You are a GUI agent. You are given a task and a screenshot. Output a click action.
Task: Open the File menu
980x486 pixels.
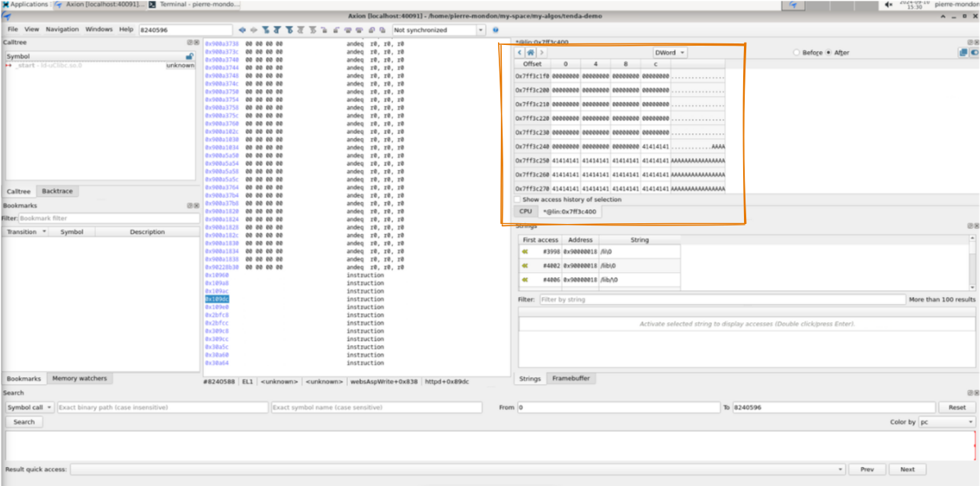[x=13, y=29]
